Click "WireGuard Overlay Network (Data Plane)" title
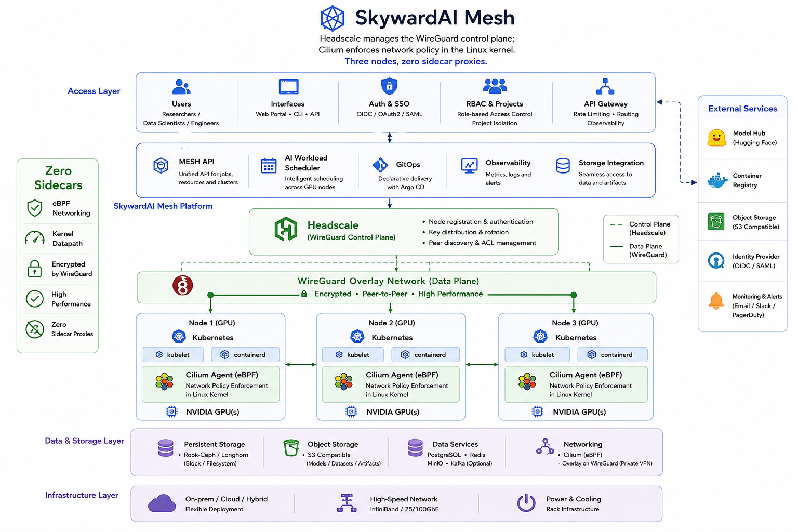Viewport: 798px width, 532px height. (388, 281)
